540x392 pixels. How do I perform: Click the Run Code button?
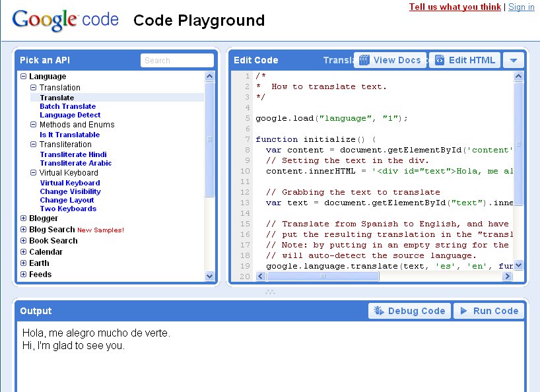point(489,311)
